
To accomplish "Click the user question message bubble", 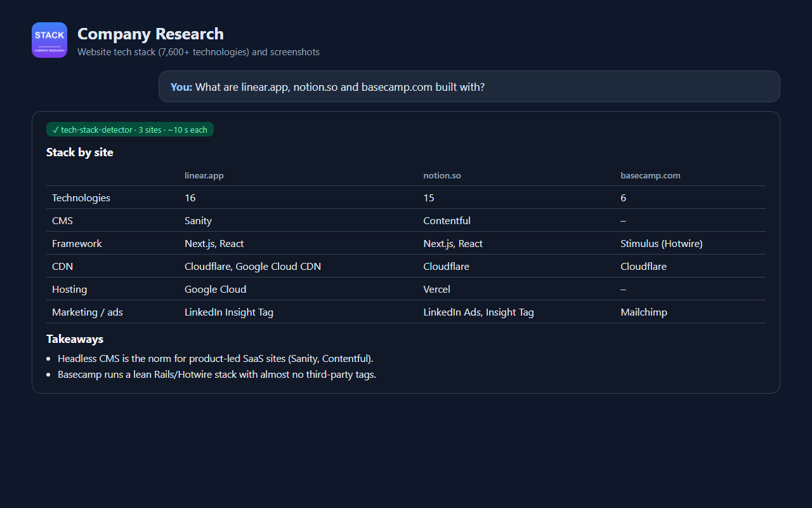I will point(469,86).
